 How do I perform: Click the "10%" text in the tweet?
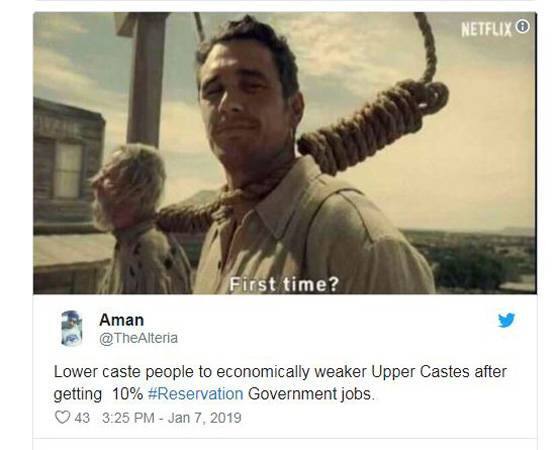[x=127, y=394]
